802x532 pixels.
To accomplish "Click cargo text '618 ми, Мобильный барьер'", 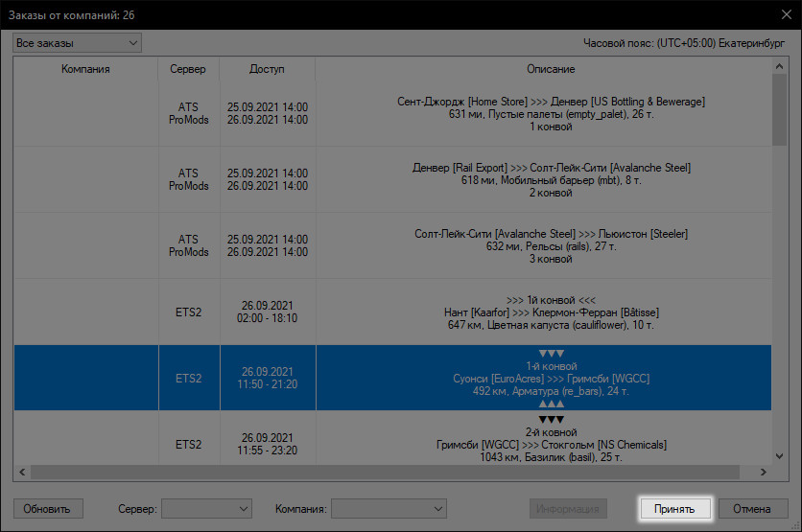I will click(x=551, y=180).
